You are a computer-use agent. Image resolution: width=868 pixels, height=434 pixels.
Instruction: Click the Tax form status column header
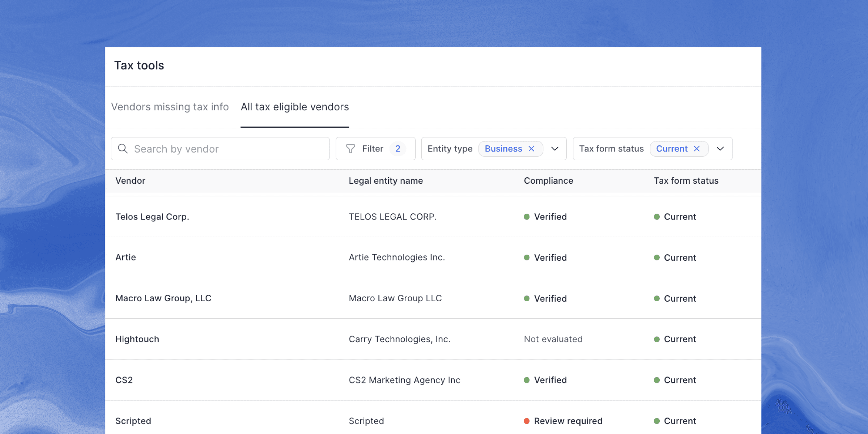[686, 181]
